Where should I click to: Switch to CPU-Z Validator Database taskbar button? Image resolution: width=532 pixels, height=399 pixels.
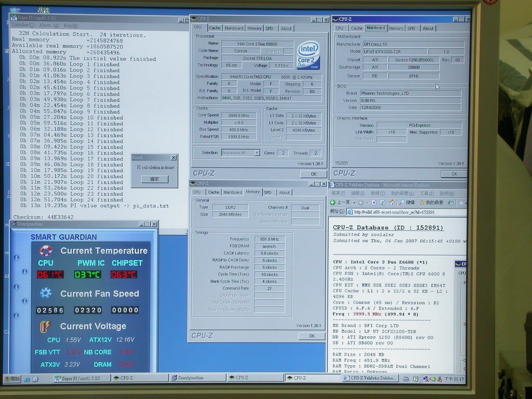coord(371,378)
